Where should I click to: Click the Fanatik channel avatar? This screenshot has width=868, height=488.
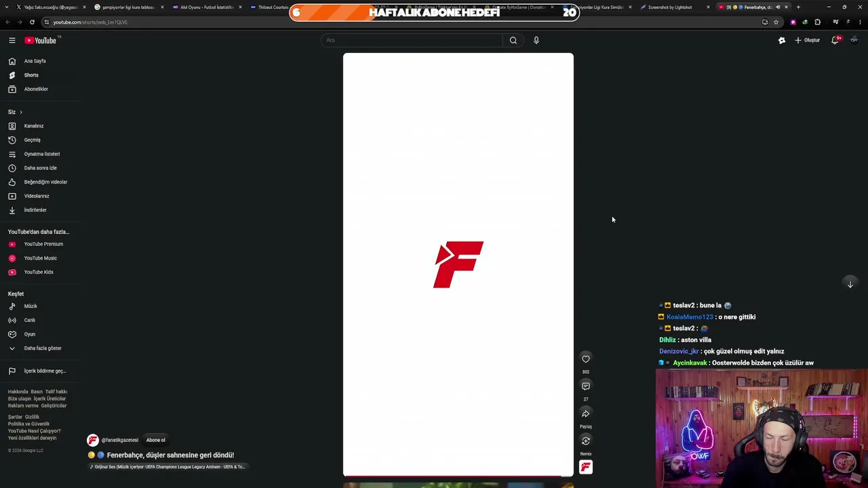coord(93,440)
